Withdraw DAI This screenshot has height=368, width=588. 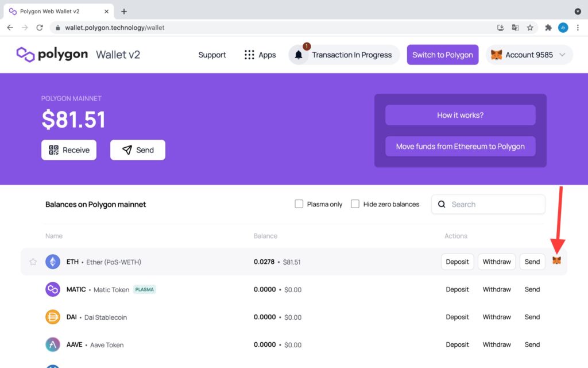point(497,317)
